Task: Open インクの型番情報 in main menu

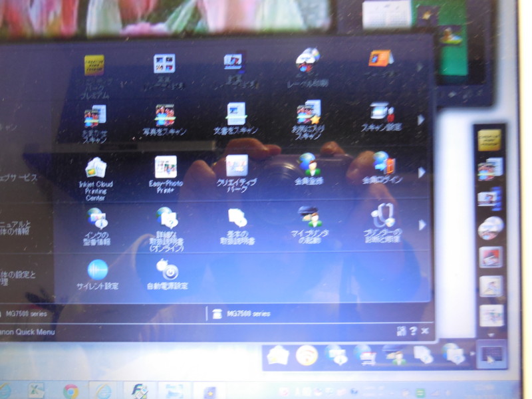Action: [x=97, y=219]
